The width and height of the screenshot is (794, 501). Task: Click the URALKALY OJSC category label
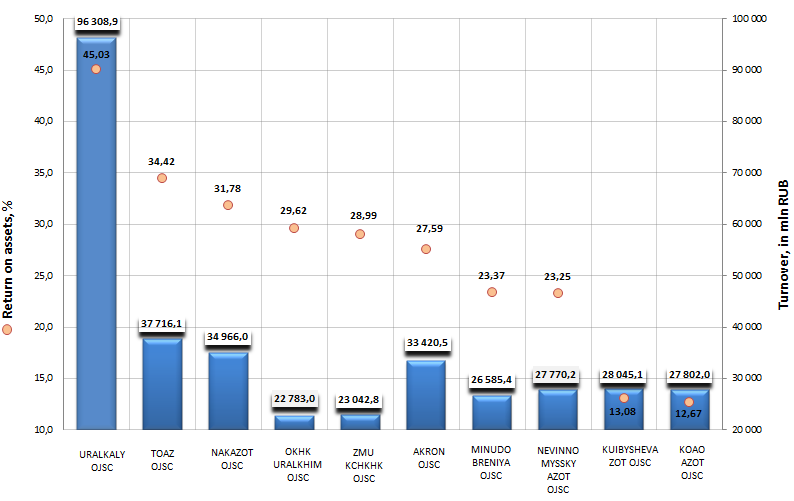point(102,461)
